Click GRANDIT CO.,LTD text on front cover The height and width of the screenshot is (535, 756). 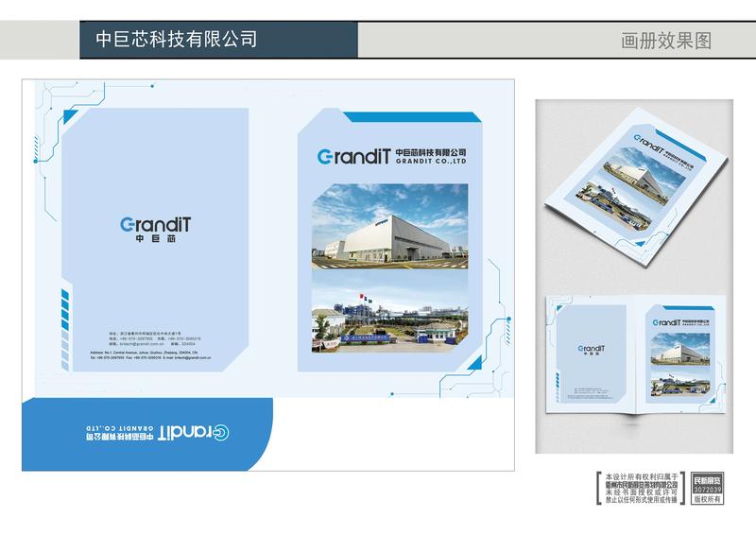point(431,161)
